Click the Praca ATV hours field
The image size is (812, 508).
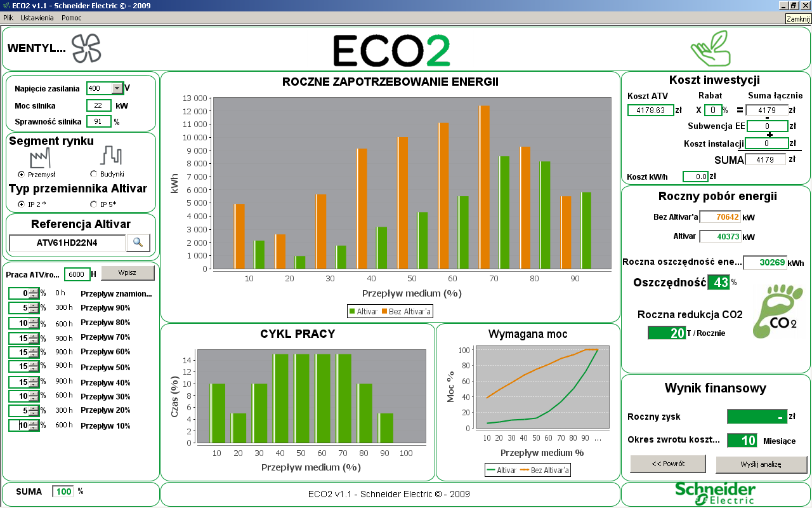[77, 274]
